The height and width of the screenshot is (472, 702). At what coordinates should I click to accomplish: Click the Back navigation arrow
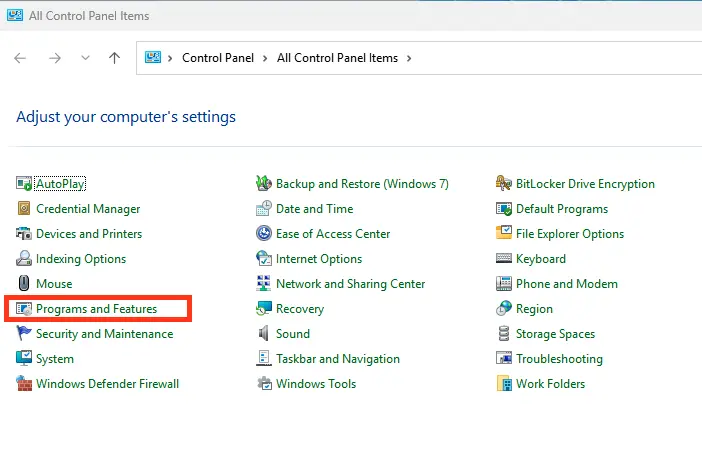tap(21, 58)
